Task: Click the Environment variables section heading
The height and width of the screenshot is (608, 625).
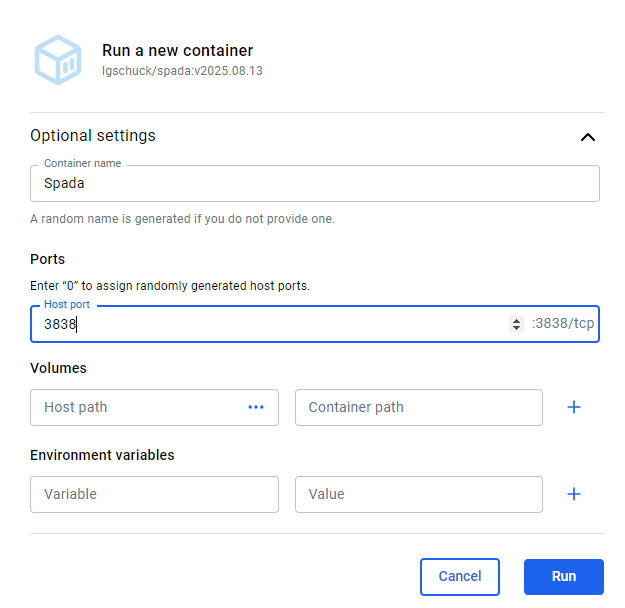Action: pos(102,455)
